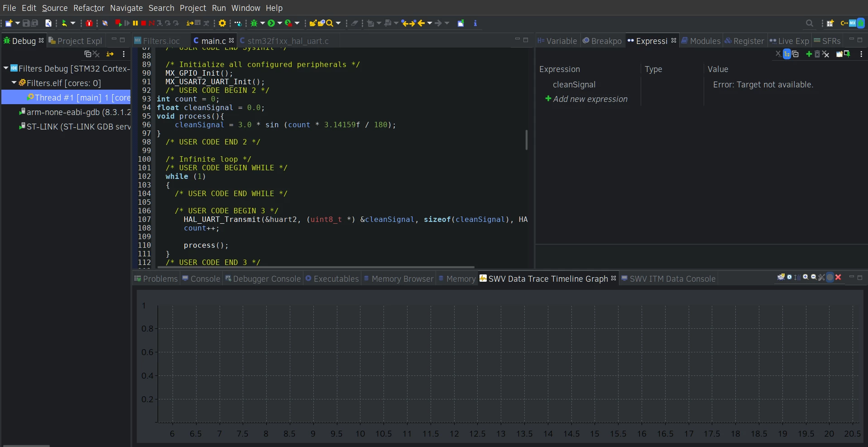This screenshot has width=868, height=447.
Task: Click the red Terminate (stop) icon
Action: (x=144, y=23)
